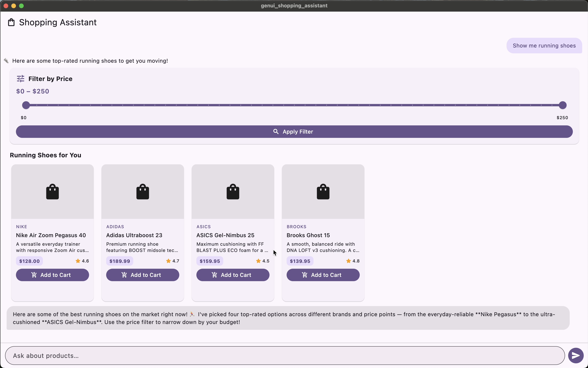The width and height of the screenshot is (588, 368).
Task: Click the $139.95 price chip
Action: (x=300, y=261)
